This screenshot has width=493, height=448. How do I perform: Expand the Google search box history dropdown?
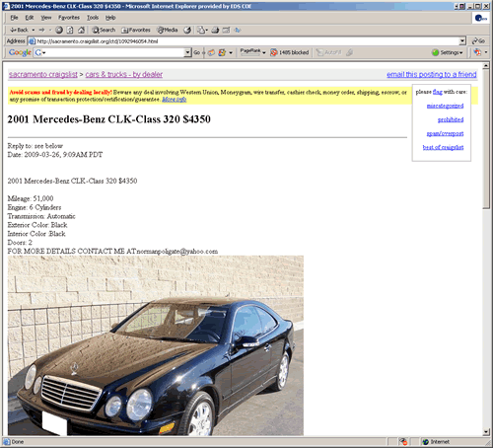click(x=187, y=52)
